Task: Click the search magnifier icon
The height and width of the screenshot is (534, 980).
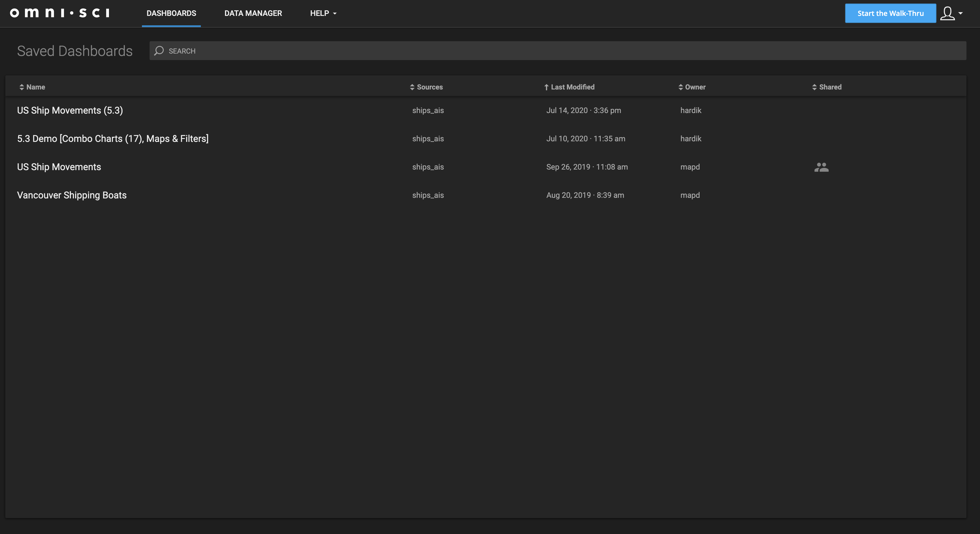Action: tap(159, 51)
